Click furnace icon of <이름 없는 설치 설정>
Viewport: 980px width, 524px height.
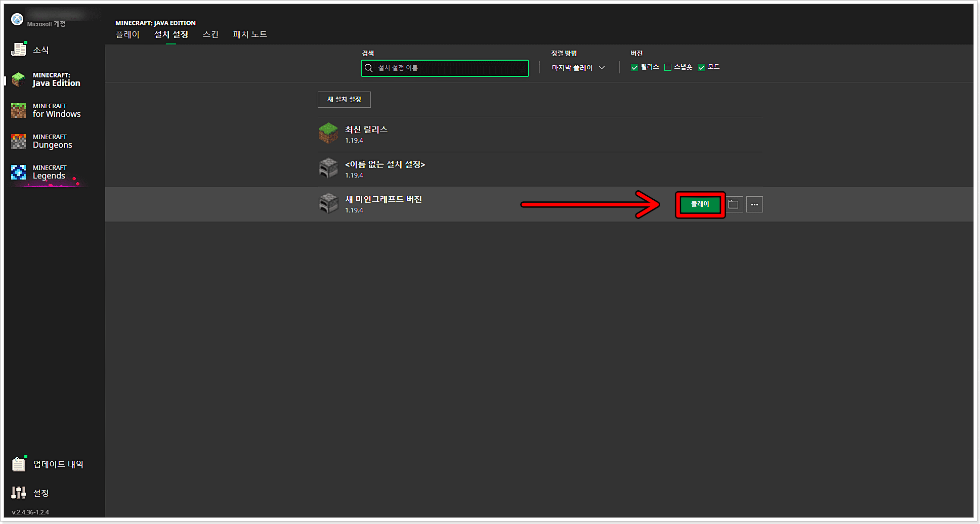click(328, 168)
